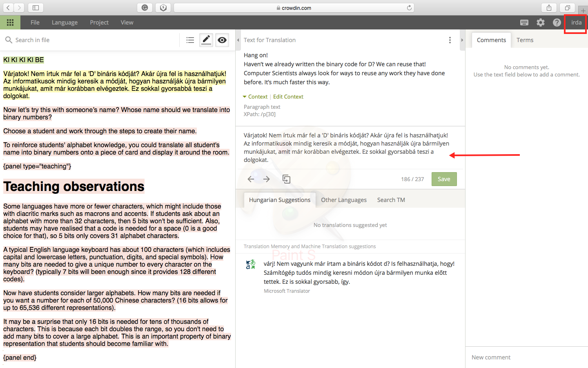
Task: Select the 'A typical English language keyboard' string
Action: click(x=117, y=265)
